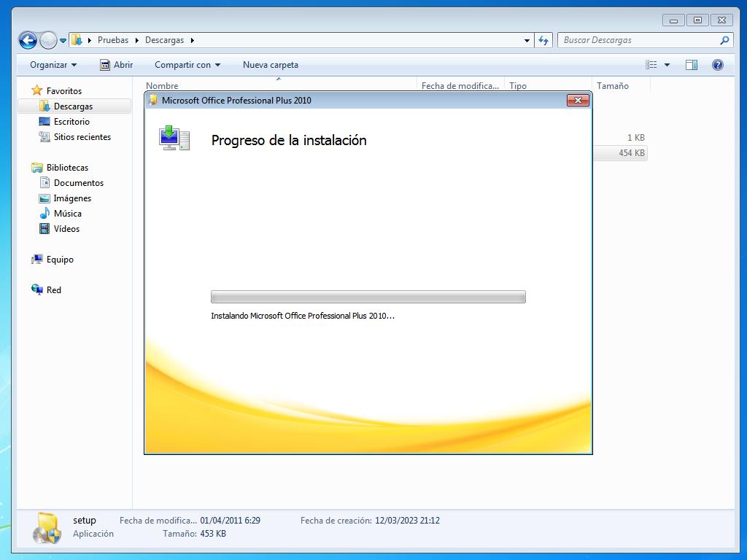
Task: Click the installation progress bar
Action: (368, 297)
